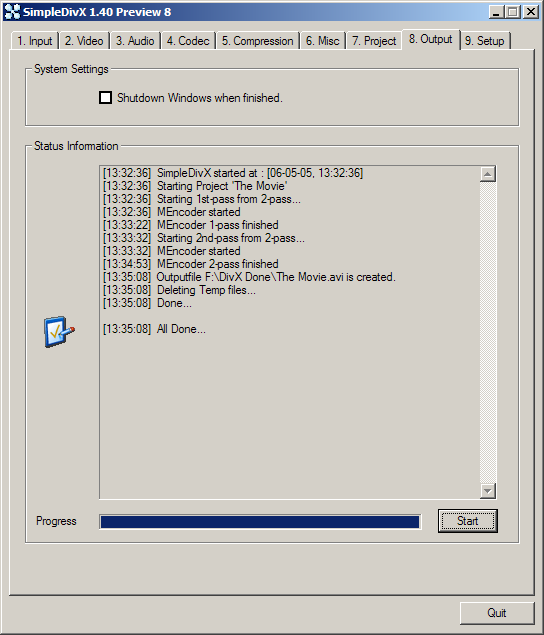Switch to the 1. Input tab
The width and height of the screenshot is (544, 635).
click(x=35, y=41)
